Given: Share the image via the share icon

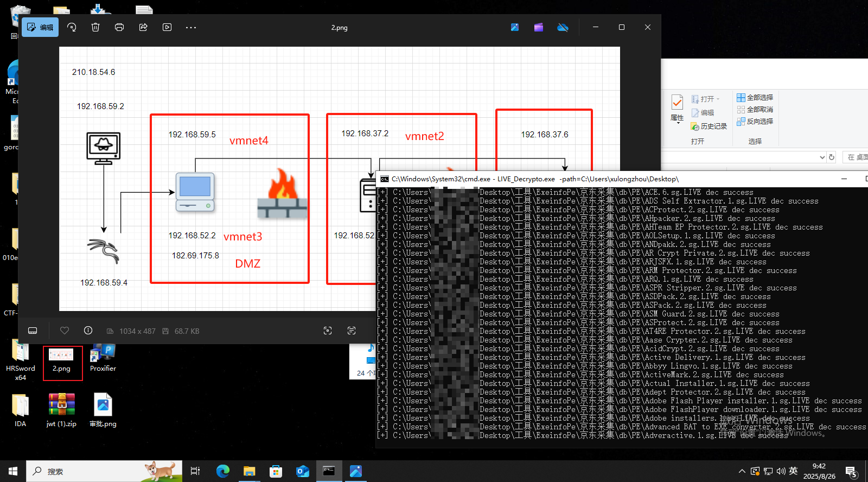Looking at the screenshot, I should click(143, 27).
